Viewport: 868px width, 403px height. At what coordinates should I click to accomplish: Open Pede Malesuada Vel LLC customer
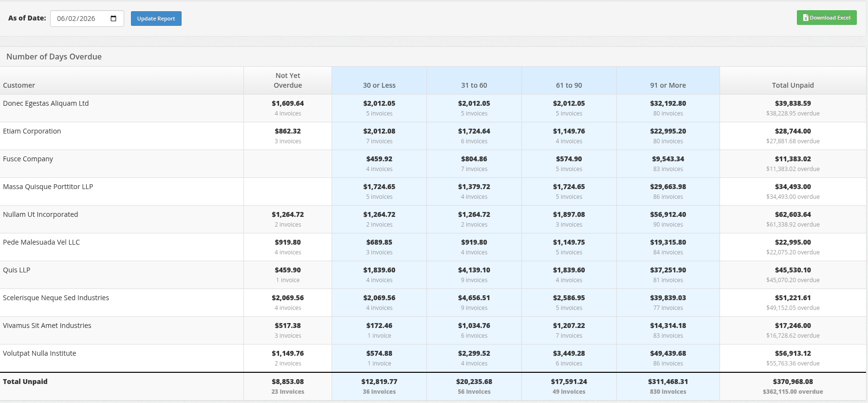[x=41, y=242]
